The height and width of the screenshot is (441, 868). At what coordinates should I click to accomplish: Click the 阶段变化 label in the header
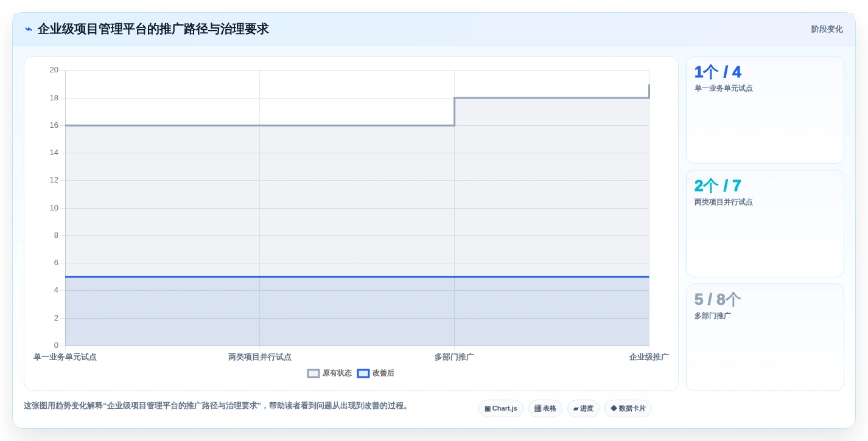[827, 29]
